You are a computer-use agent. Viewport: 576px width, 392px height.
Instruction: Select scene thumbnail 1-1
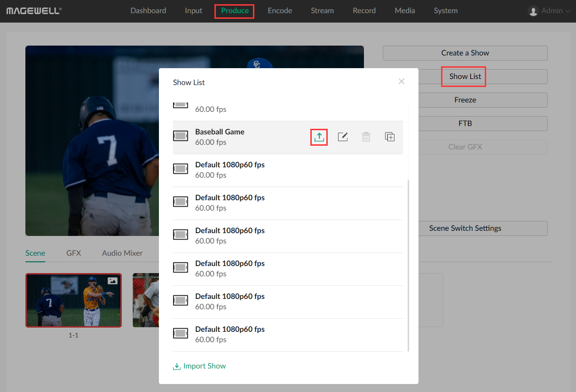pyautogui.click(x=74, y=300)
